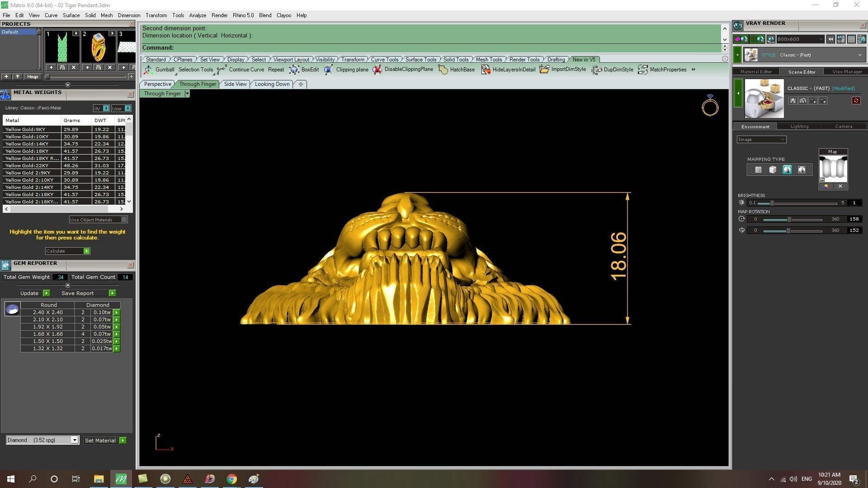Open V-Ray options list icon
Image resolution: width=868 pixels, height=488 pixels.
coord(851,39)
